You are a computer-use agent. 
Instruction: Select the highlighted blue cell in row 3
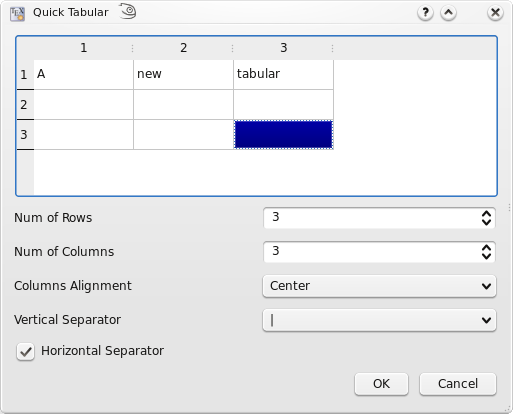pos(284,135)
